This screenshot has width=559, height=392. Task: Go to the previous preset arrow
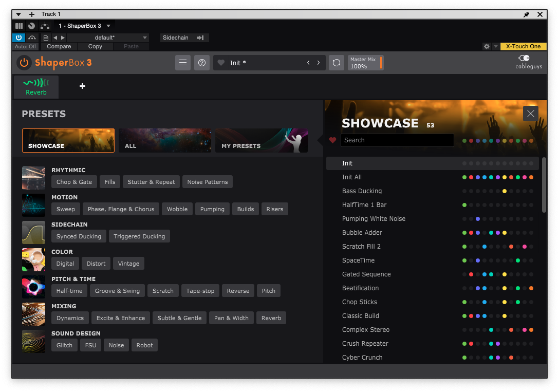(308, 63)
